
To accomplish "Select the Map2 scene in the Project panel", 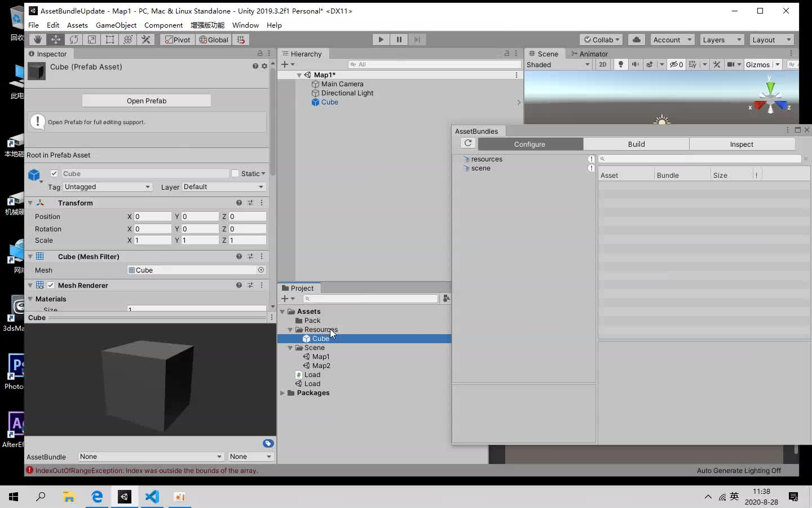I will click(321, 365).
